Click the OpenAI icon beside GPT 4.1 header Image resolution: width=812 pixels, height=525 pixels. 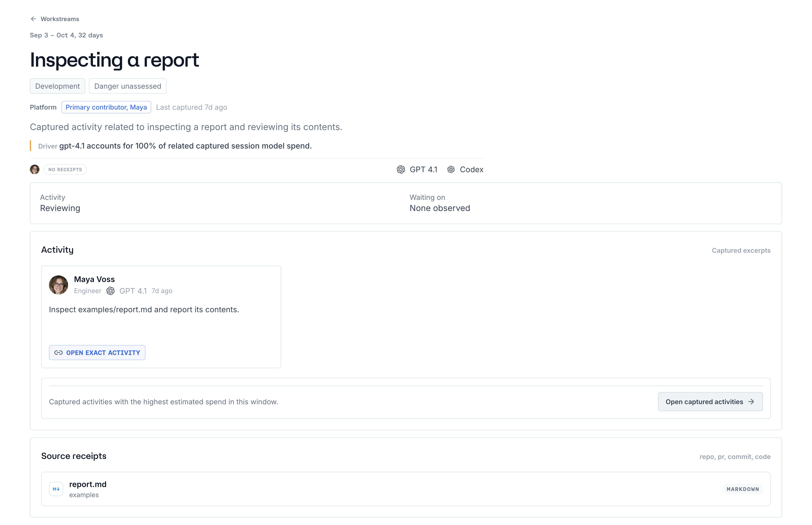[x=401, y=169]
